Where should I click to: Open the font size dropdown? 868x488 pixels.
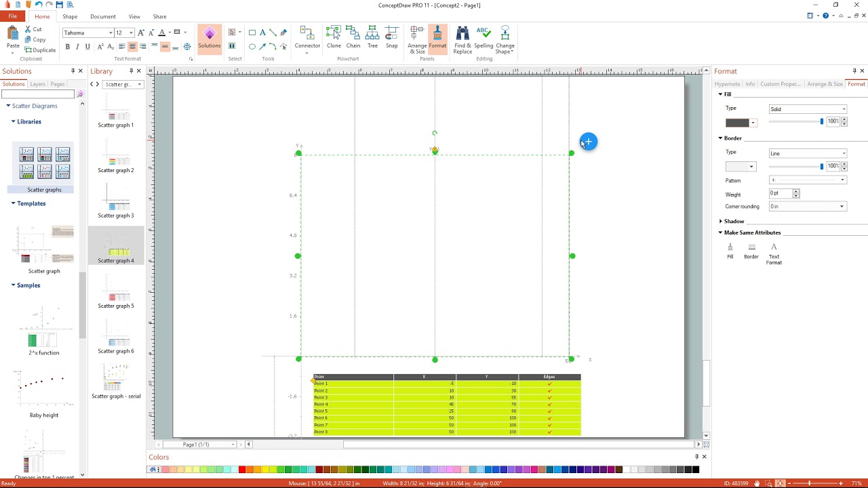tap(131, 33)
